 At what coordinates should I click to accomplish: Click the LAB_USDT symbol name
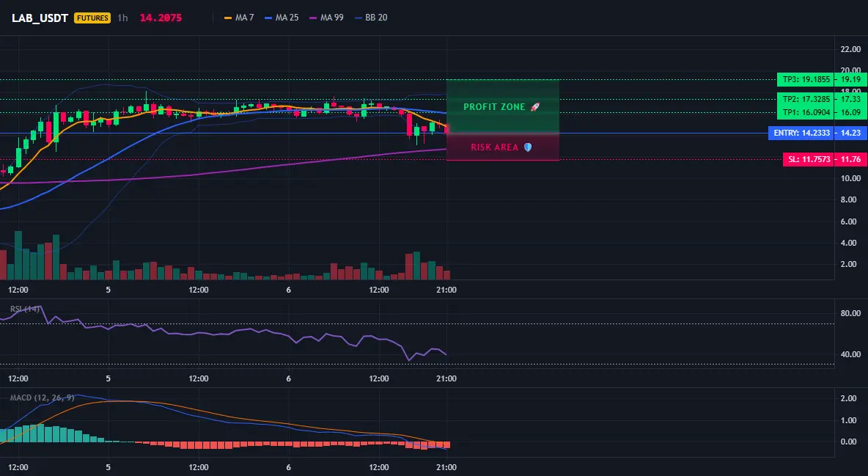40,18
